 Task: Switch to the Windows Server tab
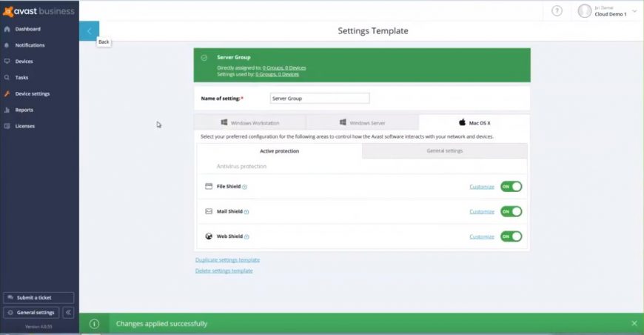coord(362,122)
